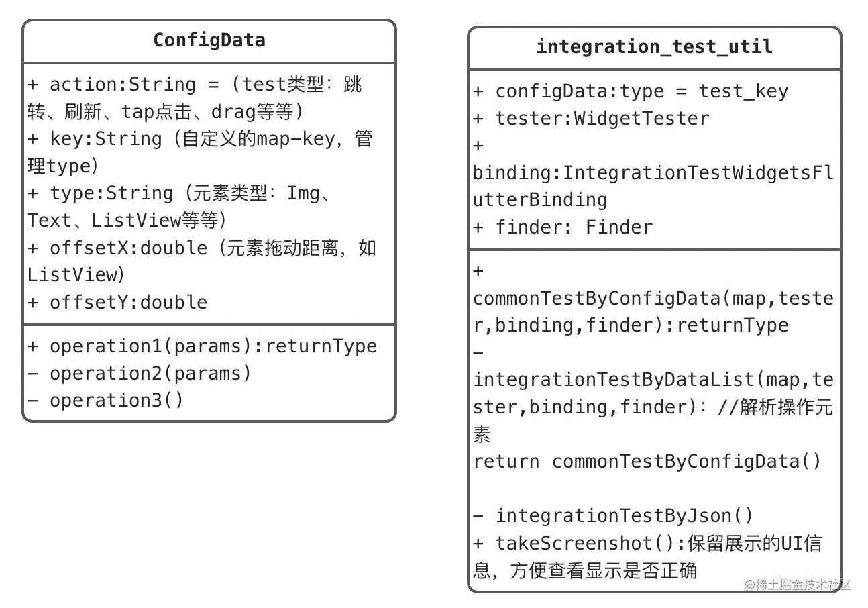Click the action:String attribute line
The image size is (868, 608).
click(x=195, y=98)
